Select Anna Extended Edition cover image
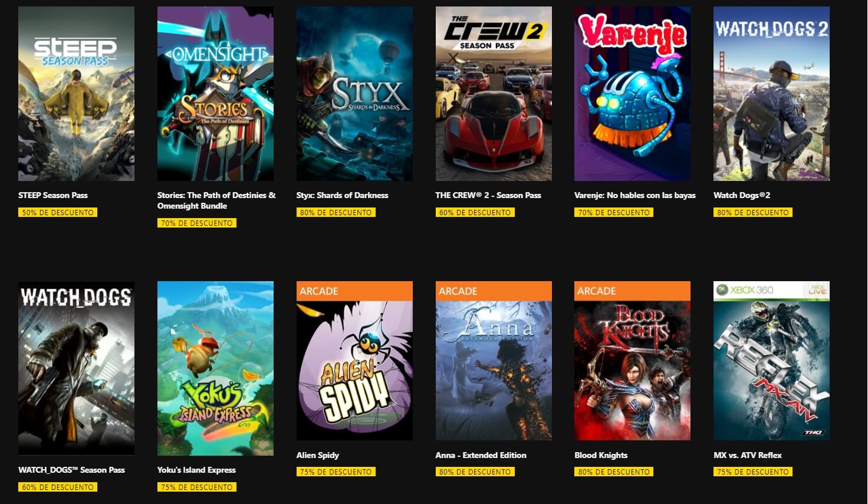Viewport: 868px width, 504px height. (x=494, y=361)
